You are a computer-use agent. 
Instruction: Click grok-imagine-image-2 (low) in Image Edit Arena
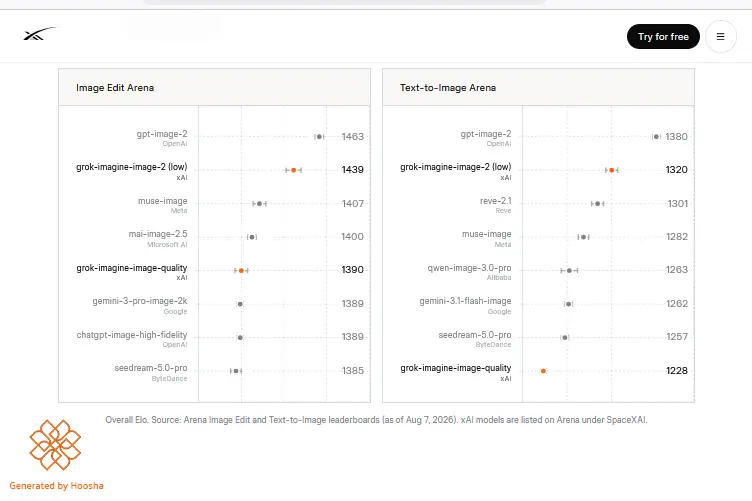[131, 167]
